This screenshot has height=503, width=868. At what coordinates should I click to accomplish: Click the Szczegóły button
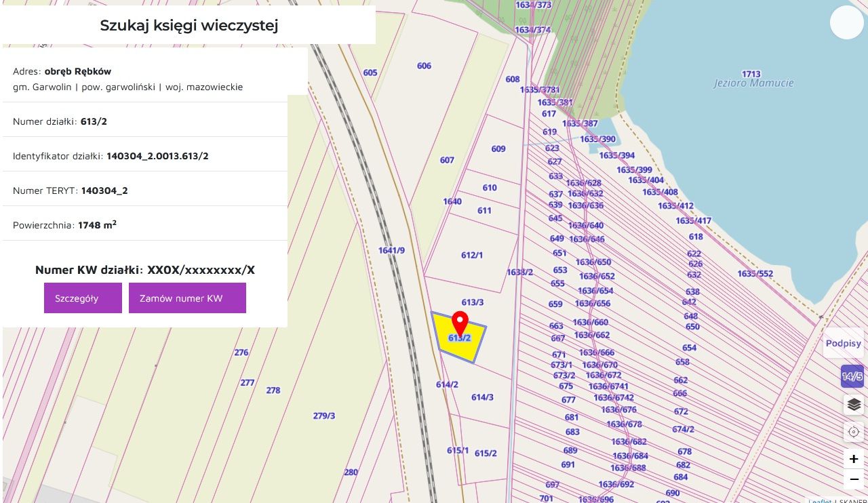click(83, 298)
